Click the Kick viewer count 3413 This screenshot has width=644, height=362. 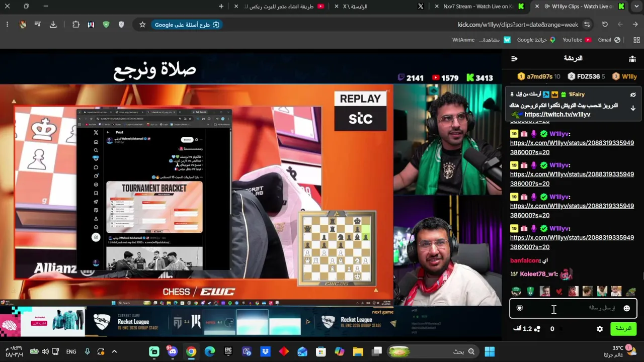479,78
